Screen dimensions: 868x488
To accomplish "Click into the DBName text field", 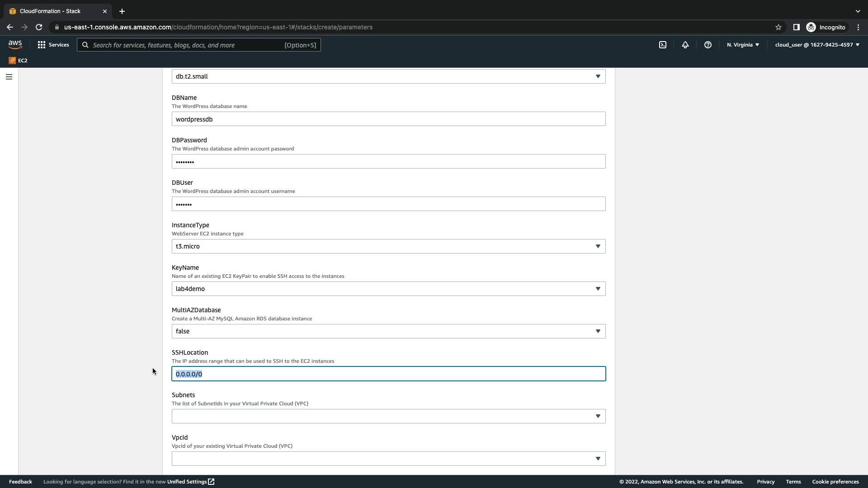I will pos(388,119).
